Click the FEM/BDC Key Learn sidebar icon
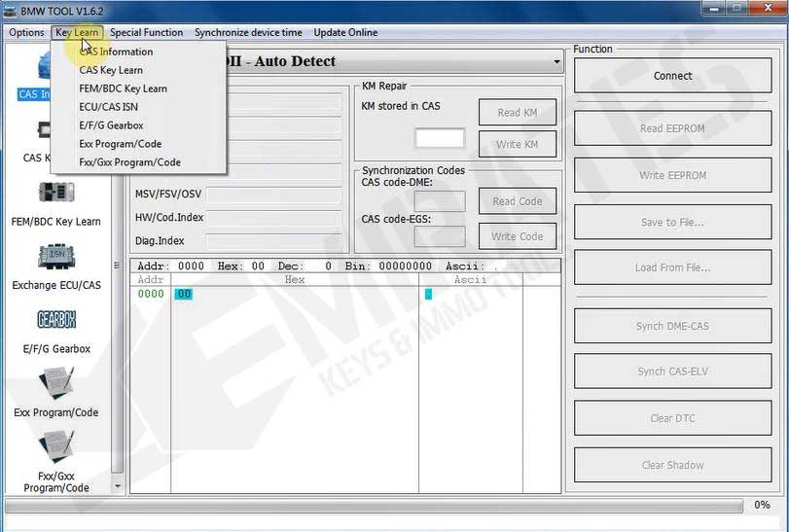 56,192
